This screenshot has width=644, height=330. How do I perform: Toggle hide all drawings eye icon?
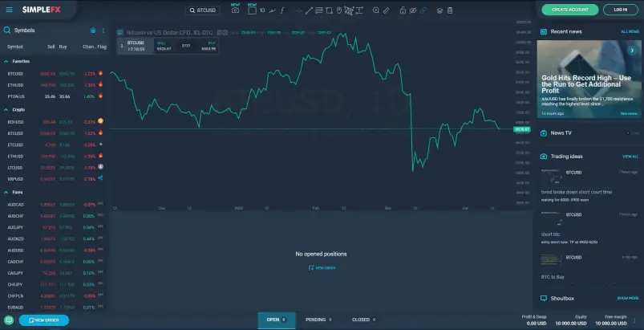tap(413, 10)
